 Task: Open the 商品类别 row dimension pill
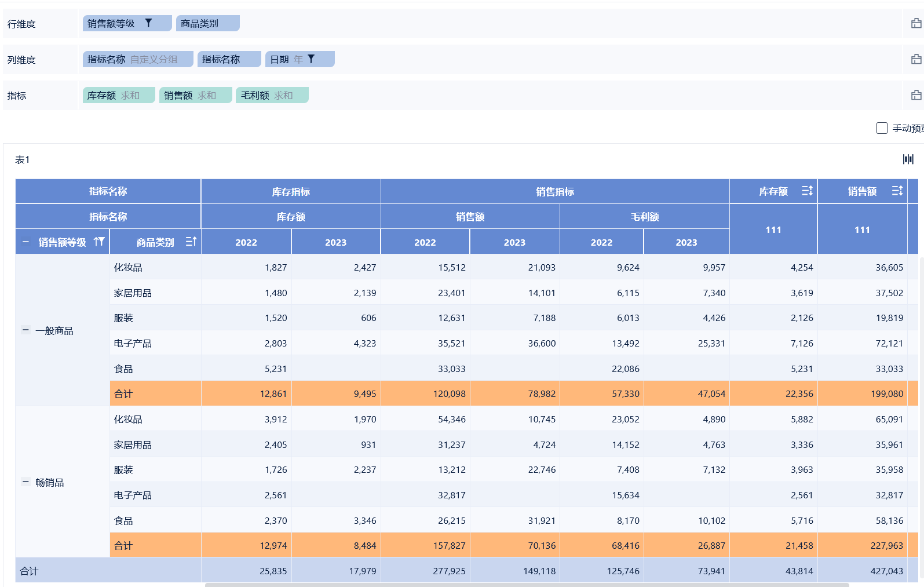208,23
